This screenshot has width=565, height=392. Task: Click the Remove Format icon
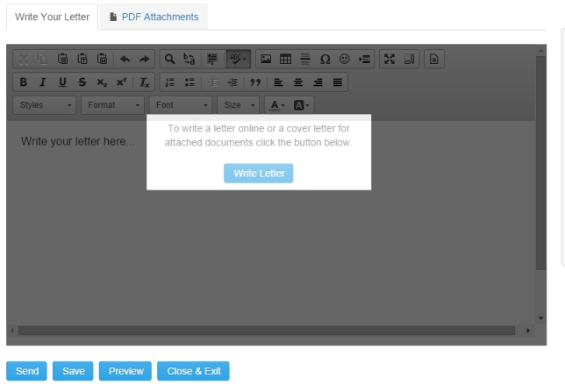pos(145,82)
